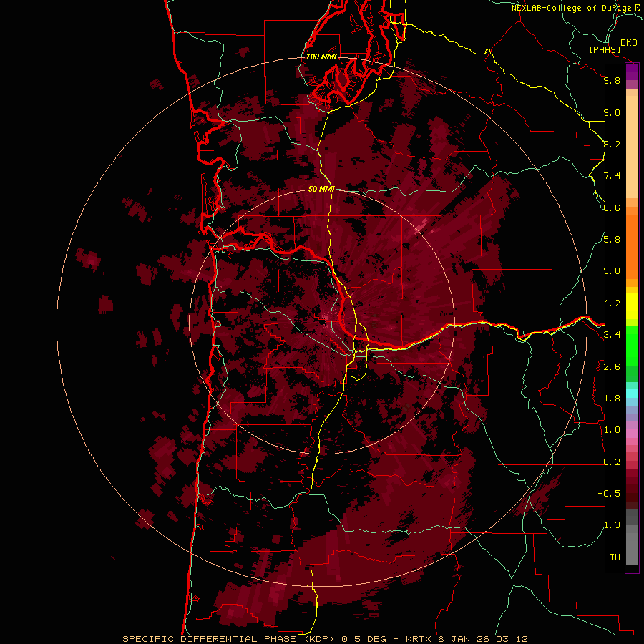Click the 4.2 scale value
This screenshot has width=644, height=644.
tap(612, 303)
